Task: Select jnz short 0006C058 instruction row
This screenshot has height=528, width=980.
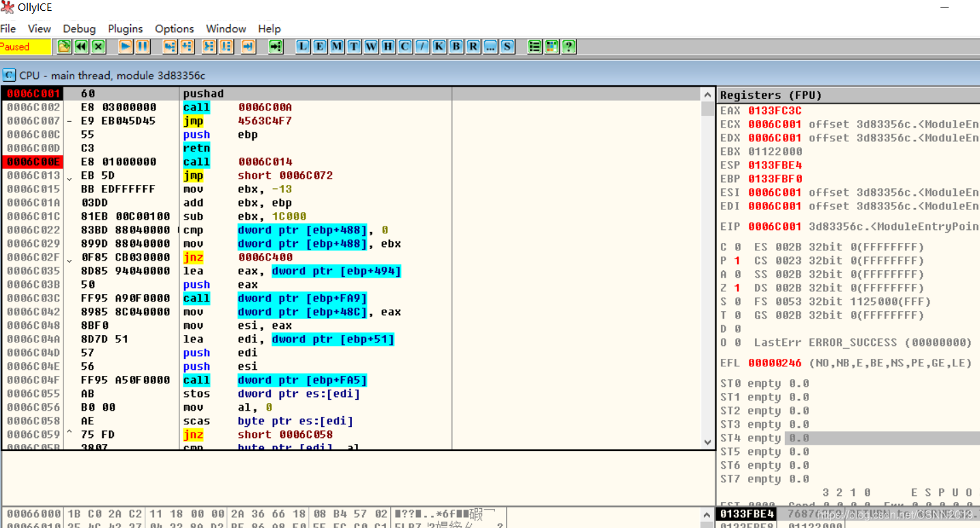Action: point(351,435)
